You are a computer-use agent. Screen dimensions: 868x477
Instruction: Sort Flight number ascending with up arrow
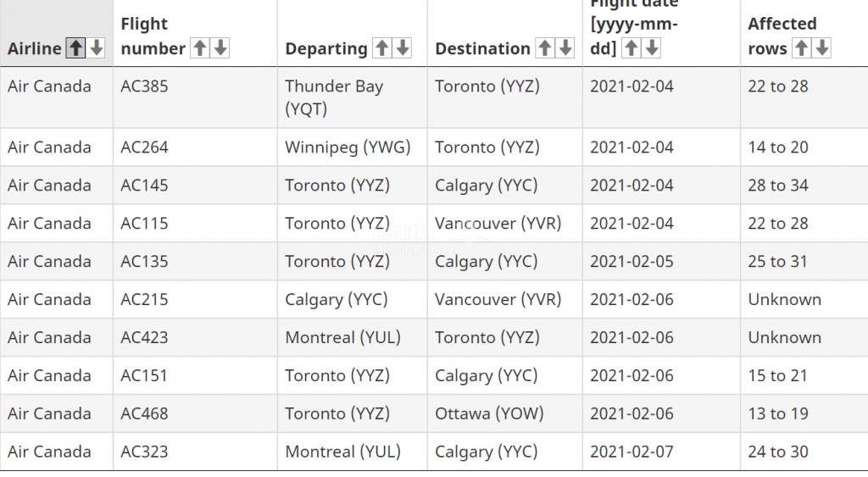click(x=200, y=48)
